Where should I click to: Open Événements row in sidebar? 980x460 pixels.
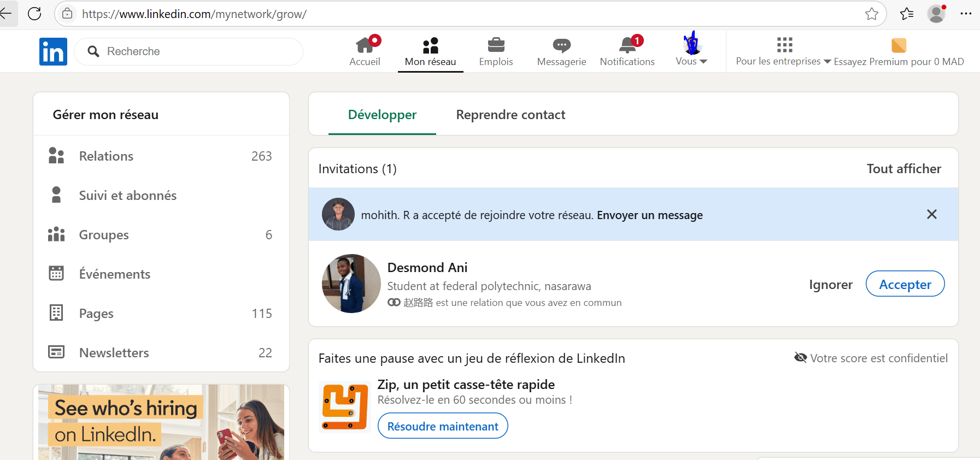161,274
